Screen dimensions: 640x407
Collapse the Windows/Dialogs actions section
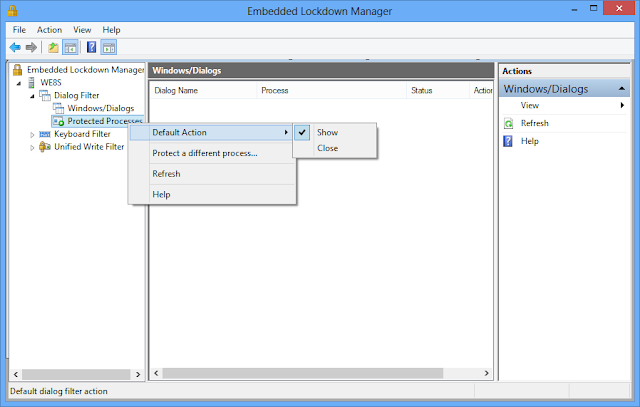(622, 89)
